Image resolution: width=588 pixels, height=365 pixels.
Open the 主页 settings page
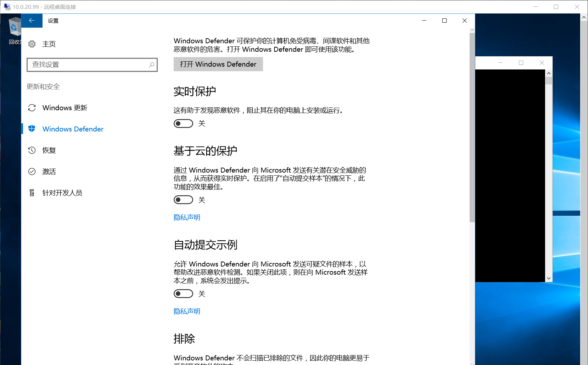pyautogui.click(x=49, y=44)
